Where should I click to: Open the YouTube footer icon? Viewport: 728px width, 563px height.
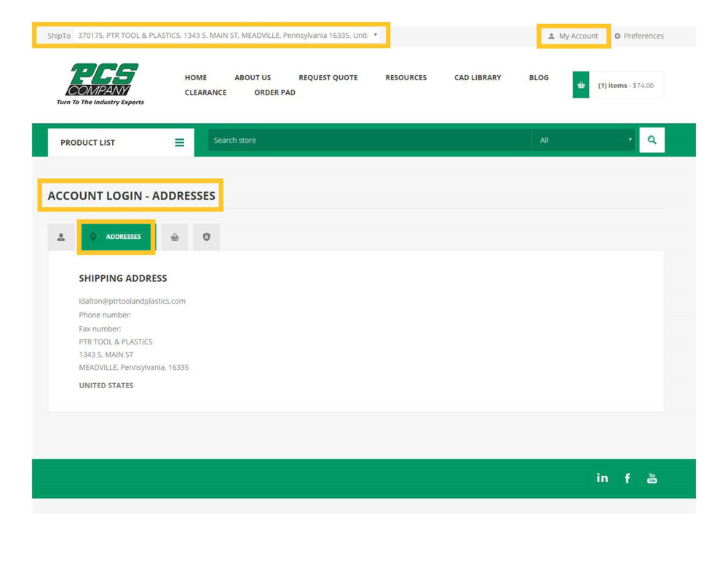point(652,479)
